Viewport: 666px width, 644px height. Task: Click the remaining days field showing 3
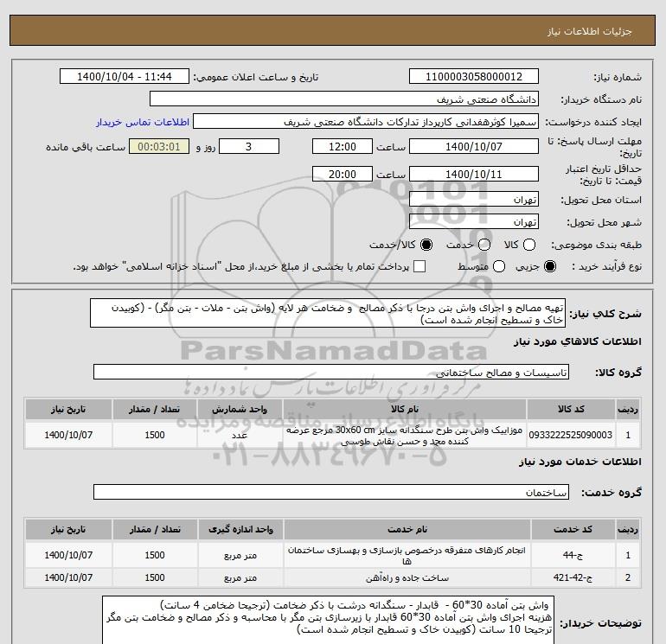249,147
